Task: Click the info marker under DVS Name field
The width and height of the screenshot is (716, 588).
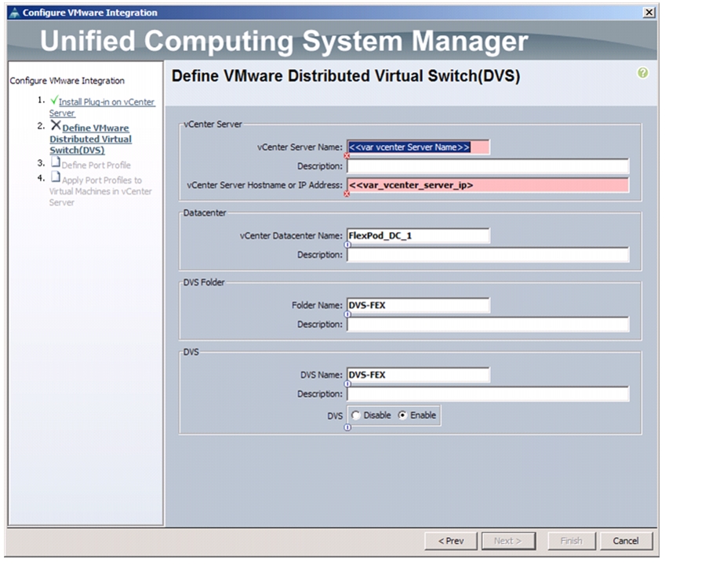Action: click(347, 384)
